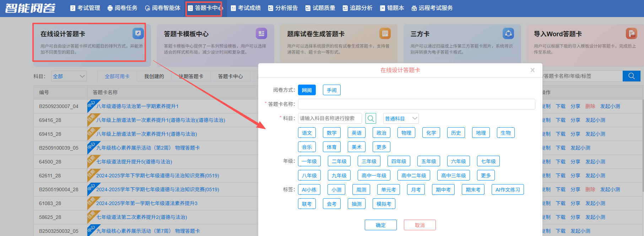
Task: Select 期中考 tag
Action: pyautogui.click(x=443, y=189)
